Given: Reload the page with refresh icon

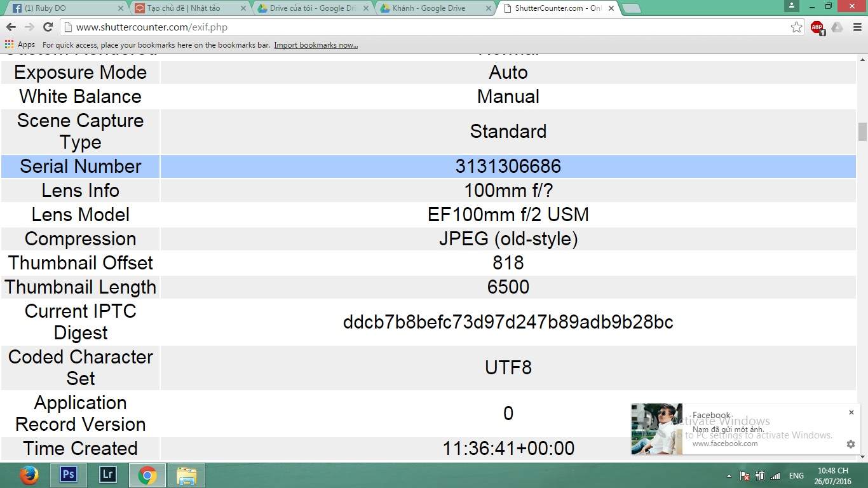Looking at the screenshot, I should coord(48,27).
